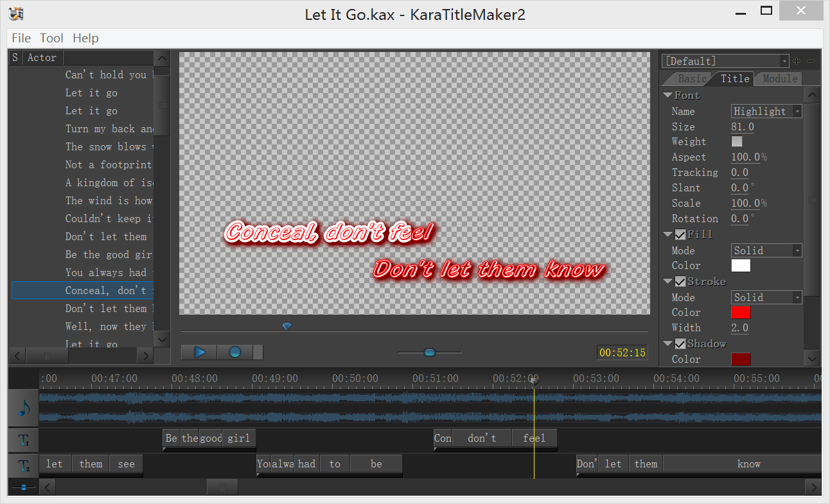The image size is (830, 504).
Task: Click properties panel scroll-down arrow
Action: [x=812, y=359]
